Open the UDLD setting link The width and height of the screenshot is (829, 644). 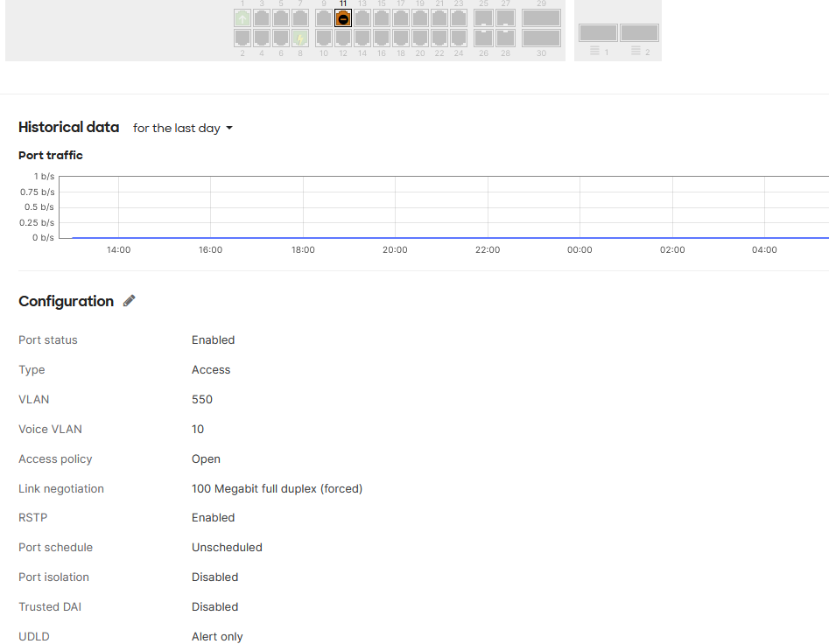[33, 636]
